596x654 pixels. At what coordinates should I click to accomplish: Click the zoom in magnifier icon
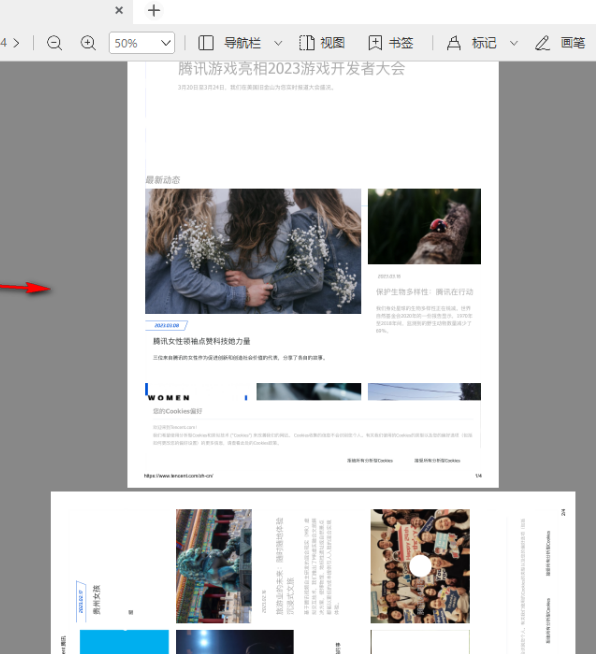88,43
